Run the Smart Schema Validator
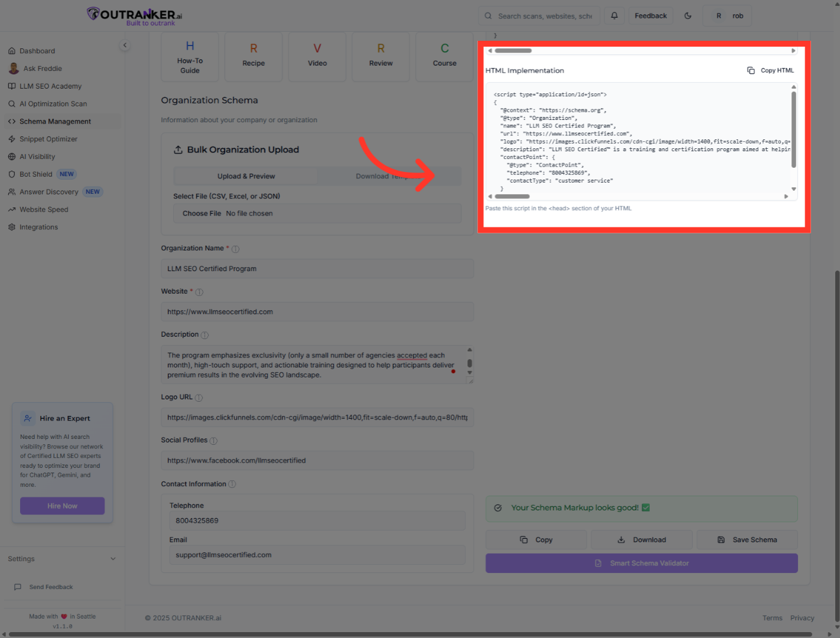The image size is (840, 638). 642,563
